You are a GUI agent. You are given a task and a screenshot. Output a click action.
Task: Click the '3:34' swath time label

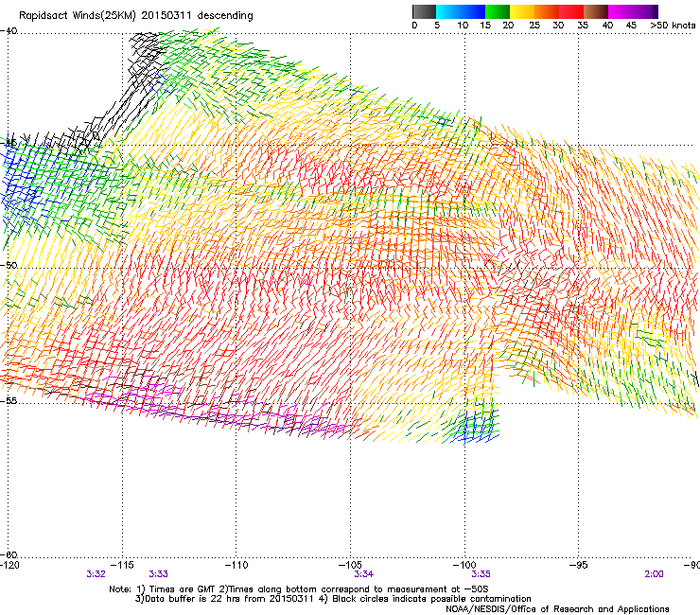pyautogui.click(x=364, y=574)
